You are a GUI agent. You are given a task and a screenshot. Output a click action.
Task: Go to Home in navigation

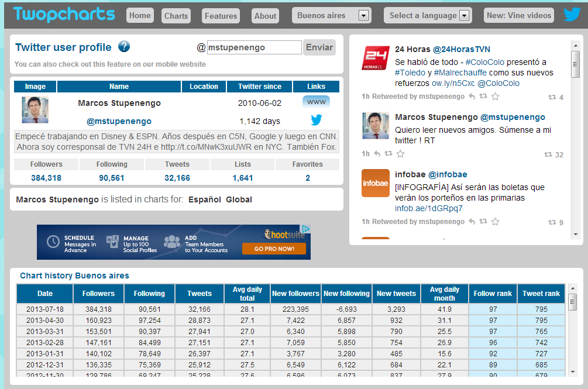pos(140,15)
